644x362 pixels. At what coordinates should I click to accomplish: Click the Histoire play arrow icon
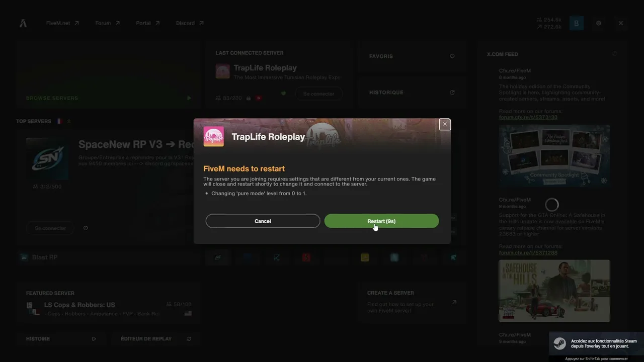pos(94,339)
